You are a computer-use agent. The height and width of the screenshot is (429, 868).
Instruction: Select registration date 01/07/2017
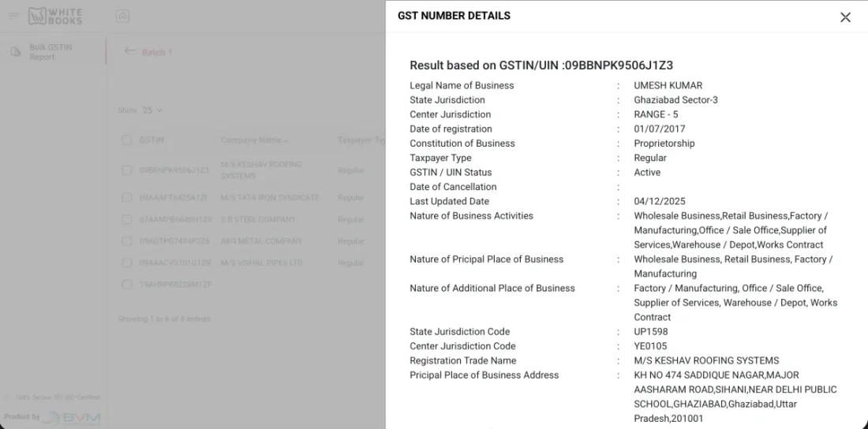click(x=660, y=129)
